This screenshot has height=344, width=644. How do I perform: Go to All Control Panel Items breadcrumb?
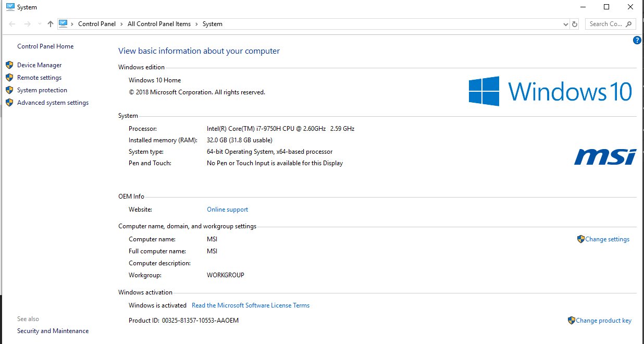point(159,24)
